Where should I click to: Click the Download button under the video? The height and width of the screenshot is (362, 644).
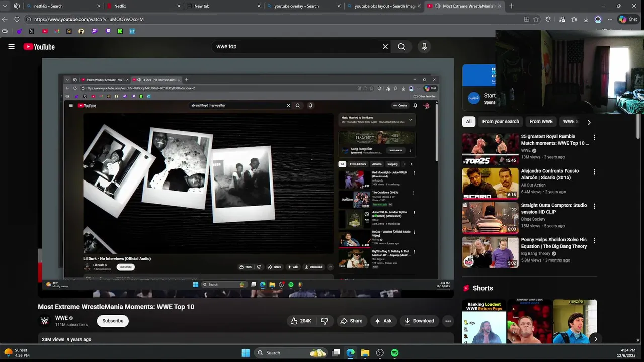tap(419, 321)
